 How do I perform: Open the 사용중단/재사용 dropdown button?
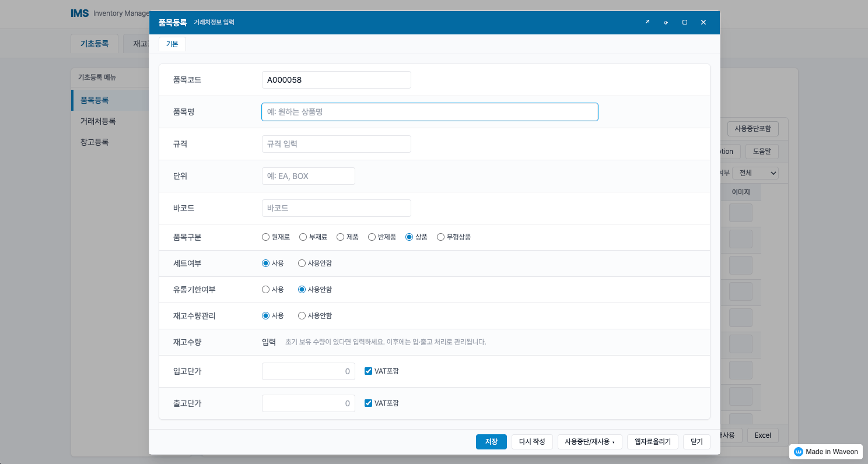pos(590,442)
